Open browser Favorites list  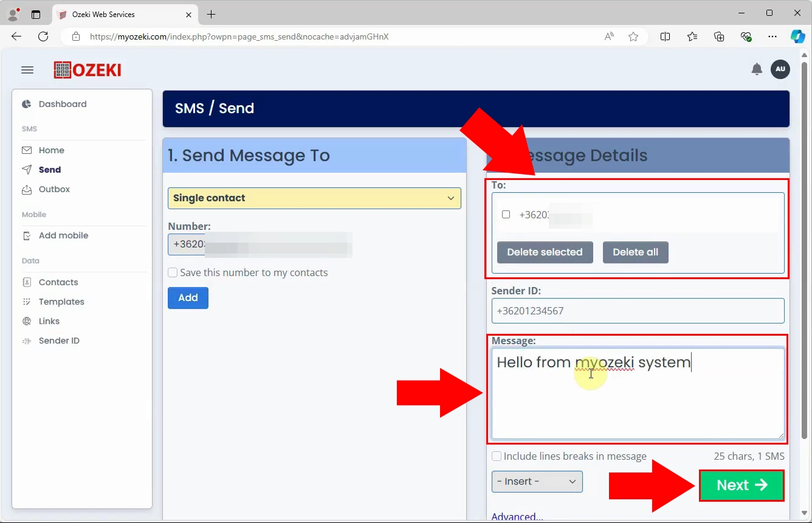tap(692, 36)
